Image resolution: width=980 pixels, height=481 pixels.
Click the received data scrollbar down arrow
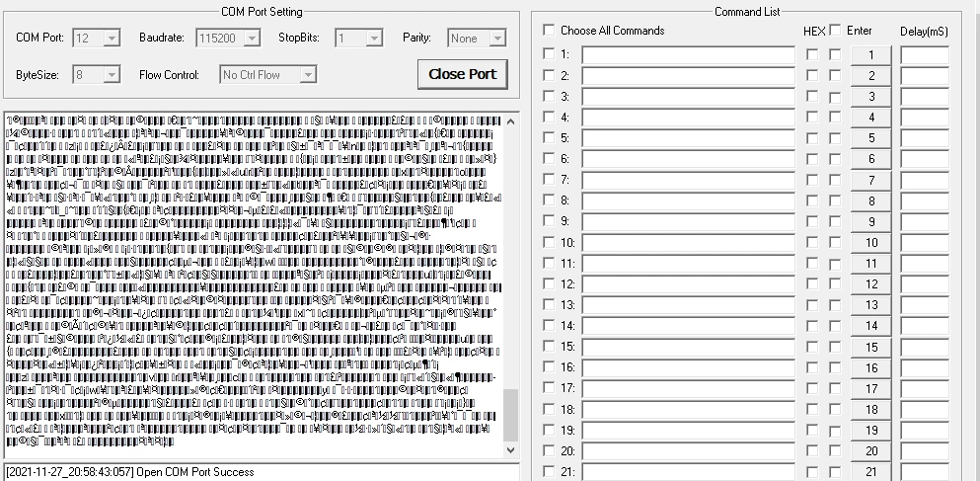pyautogui.click(x=510, y=449)
